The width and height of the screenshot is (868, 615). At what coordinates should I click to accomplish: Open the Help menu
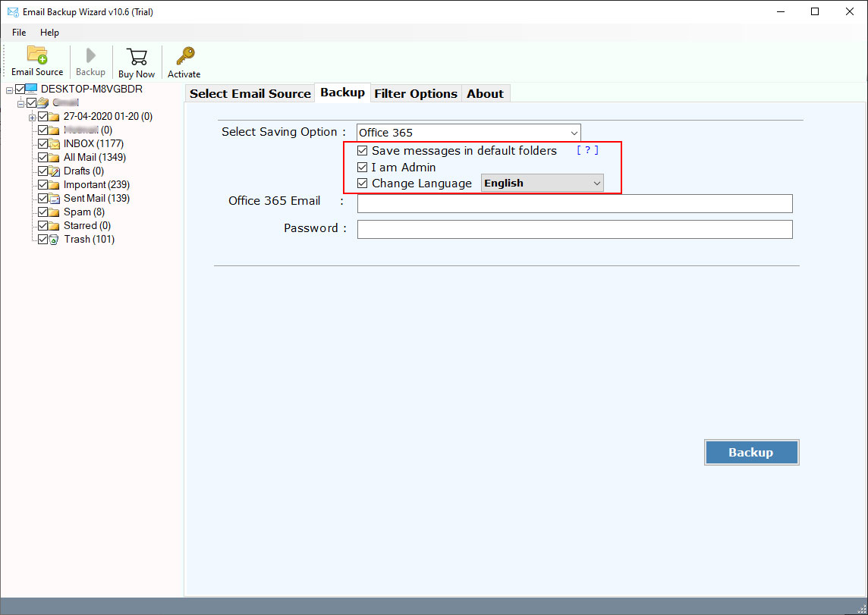click(49, 32)
